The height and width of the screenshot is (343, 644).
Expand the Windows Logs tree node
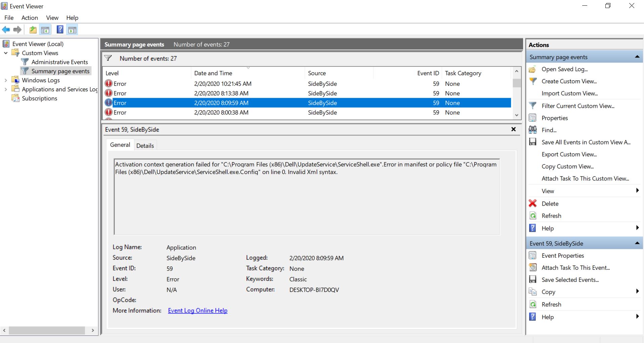click(6, 80)
